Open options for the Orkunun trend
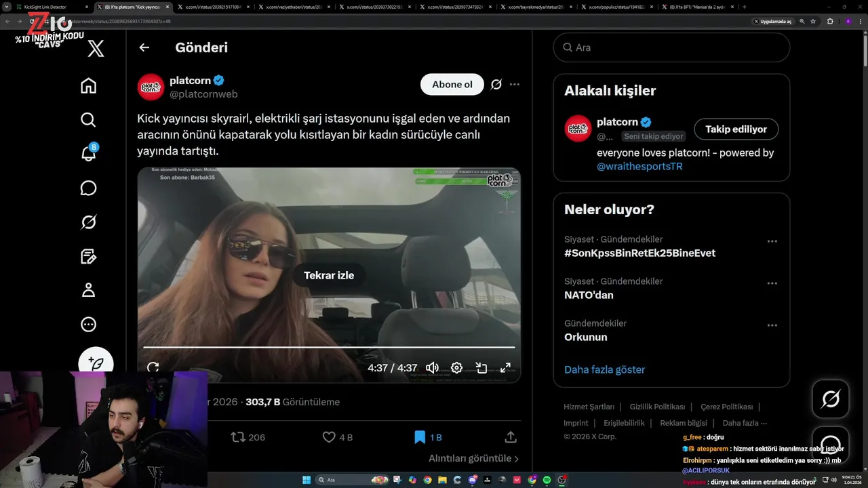The width and height of the screenshot is (868, 488). [x=772, y=325]
